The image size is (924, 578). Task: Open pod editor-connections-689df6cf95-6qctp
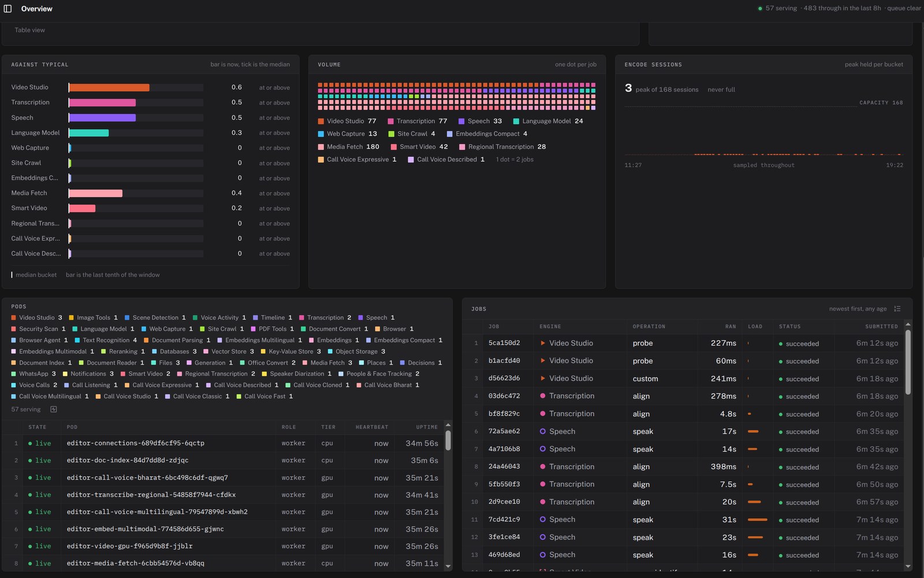click(x=136, y=443)
